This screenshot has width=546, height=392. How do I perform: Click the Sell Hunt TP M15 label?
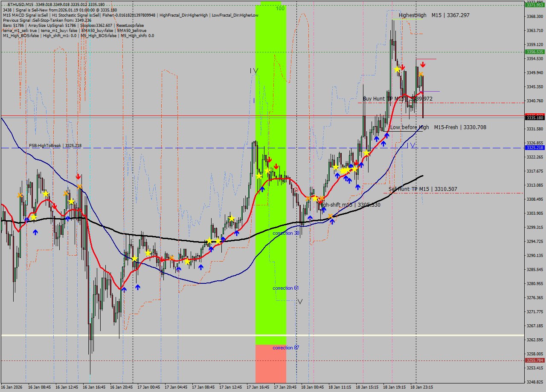pos(422,189)
